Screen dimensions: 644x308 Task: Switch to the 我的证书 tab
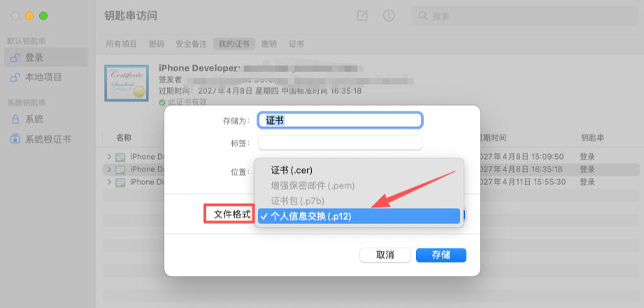point(234,44)
